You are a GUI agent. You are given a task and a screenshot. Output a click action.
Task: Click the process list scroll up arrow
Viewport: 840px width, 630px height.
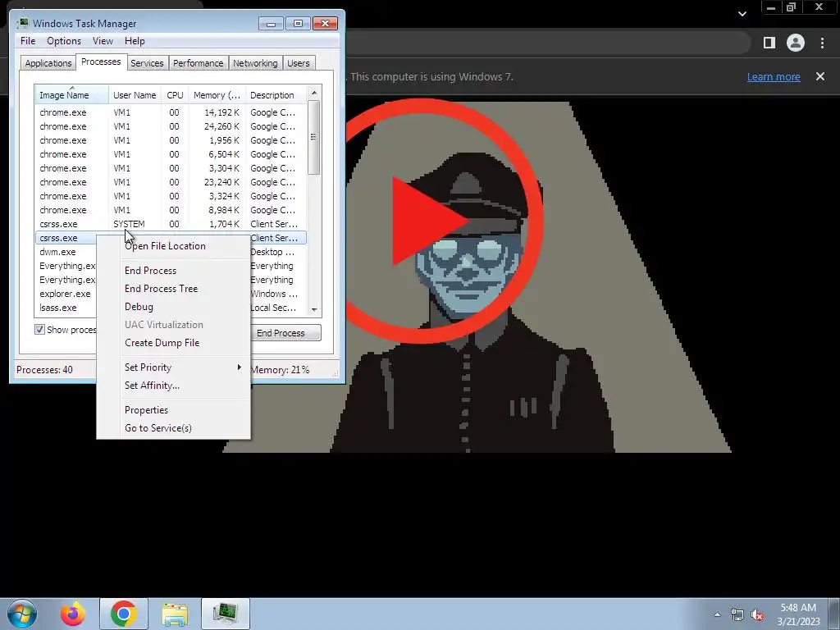pyautogui.click(x=314, y=93)
